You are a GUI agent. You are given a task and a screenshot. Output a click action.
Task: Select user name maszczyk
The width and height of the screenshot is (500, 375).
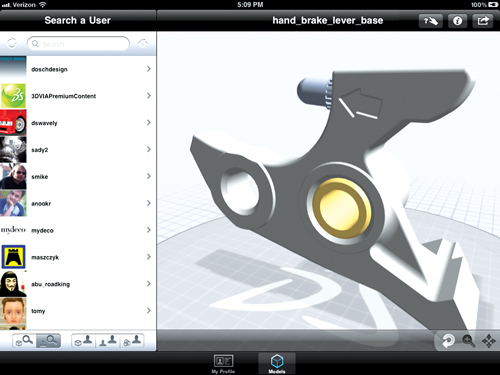click(x=45, y=257)
